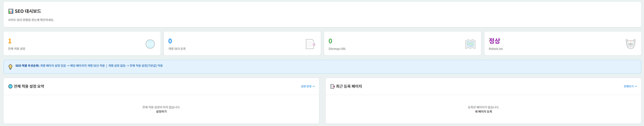Click the SEO 대시보드 page title
This screenshot has height=126, width=644.
point(28,11)
